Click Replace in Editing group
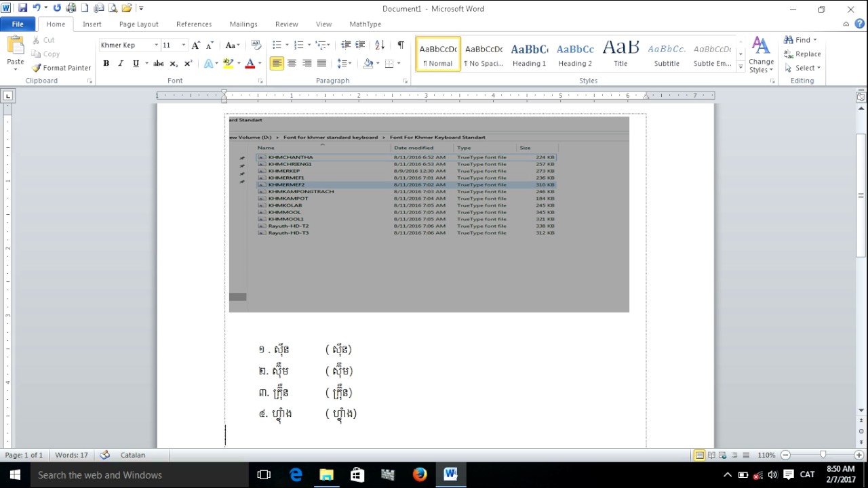Viewport: 868px width, 488px height. click(x=802, y=54)
